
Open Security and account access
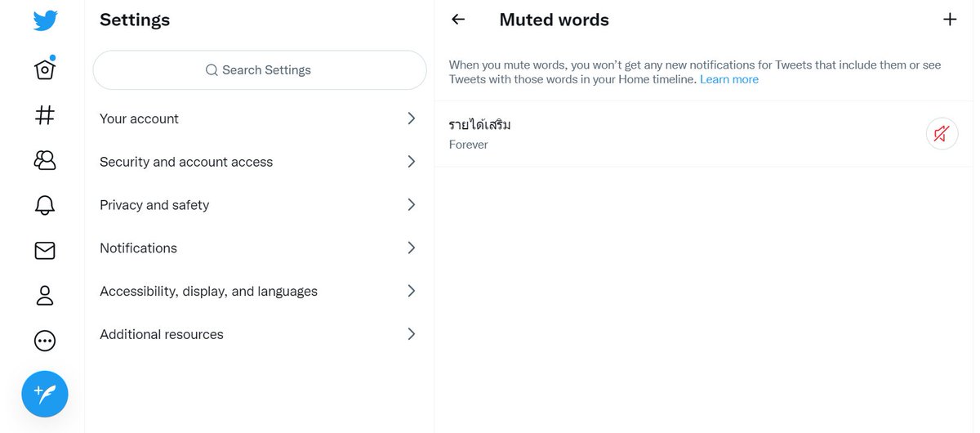[259, 162]
